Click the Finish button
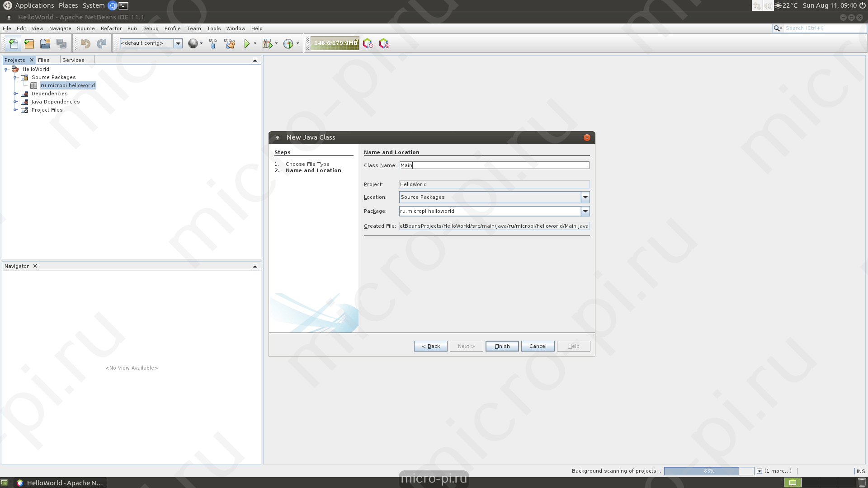This screenshot has width=868, height=488. [502, 346]
